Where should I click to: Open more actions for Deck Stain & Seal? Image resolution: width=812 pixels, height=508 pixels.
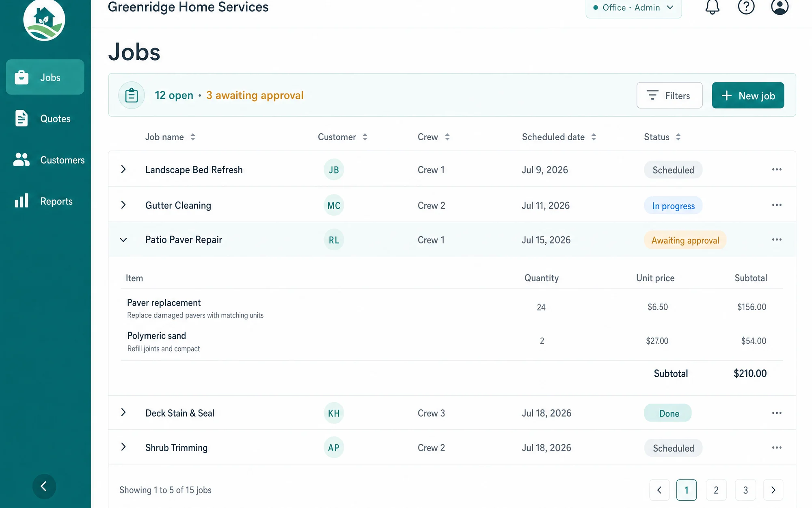tap(777, 413)
